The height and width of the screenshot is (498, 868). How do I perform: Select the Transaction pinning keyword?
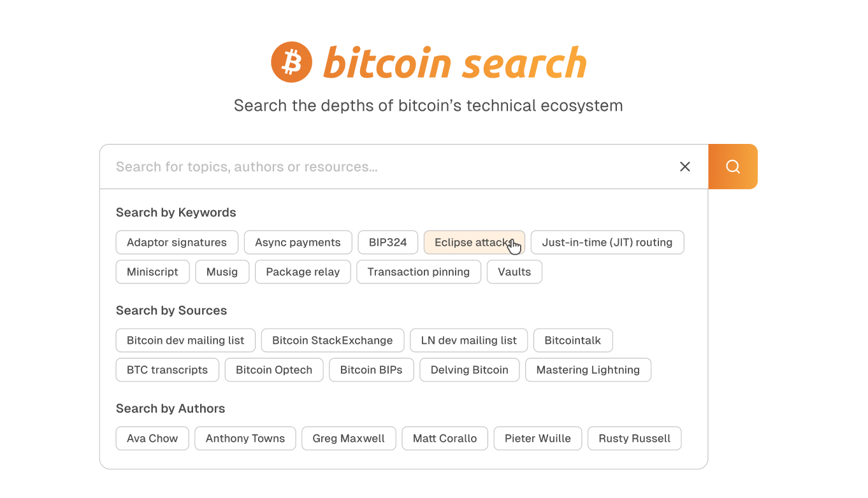pos(418,272)
